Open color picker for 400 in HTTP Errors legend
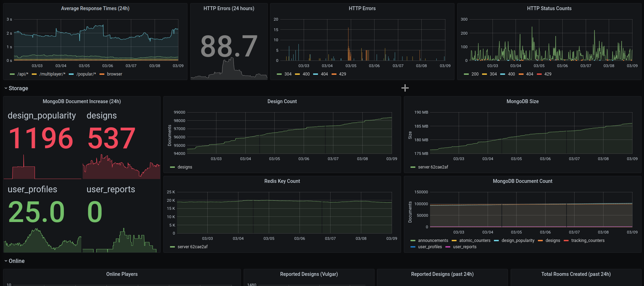Screen dimensions: 644x286 click(x=297, y=74)
